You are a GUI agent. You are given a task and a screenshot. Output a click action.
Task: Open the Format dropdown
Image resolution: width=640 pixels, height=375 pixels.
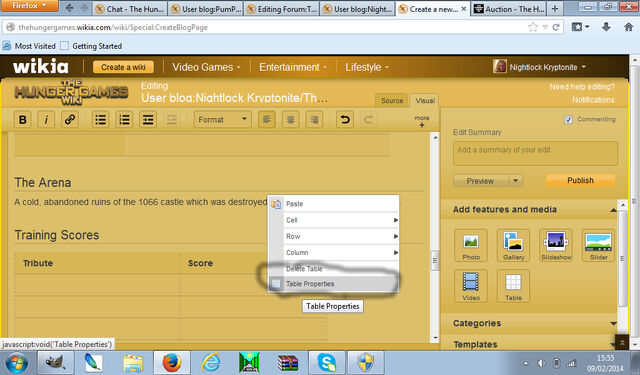pyautogui.click(x=222, y=120)
